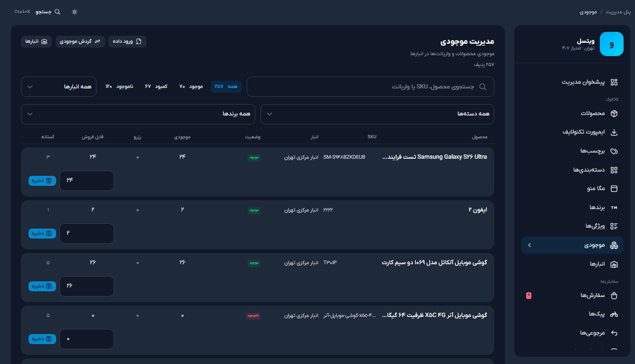
Task: Click the مگا منو layout icon
Action: [x=614, y=189]
